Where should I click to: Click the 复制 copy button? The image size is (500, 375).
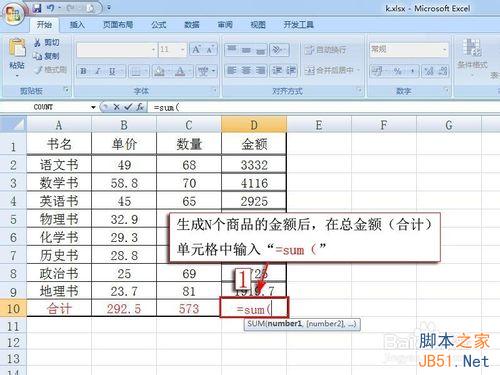[x=47, y=56]
